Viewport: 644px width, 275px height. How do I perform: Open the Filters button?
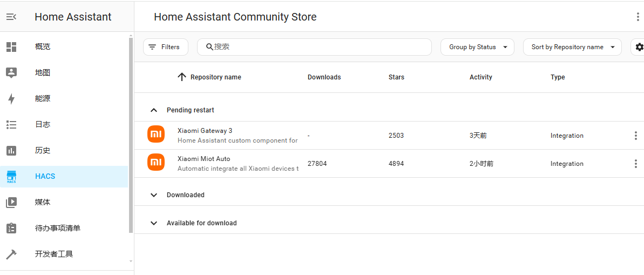[166, 47]
